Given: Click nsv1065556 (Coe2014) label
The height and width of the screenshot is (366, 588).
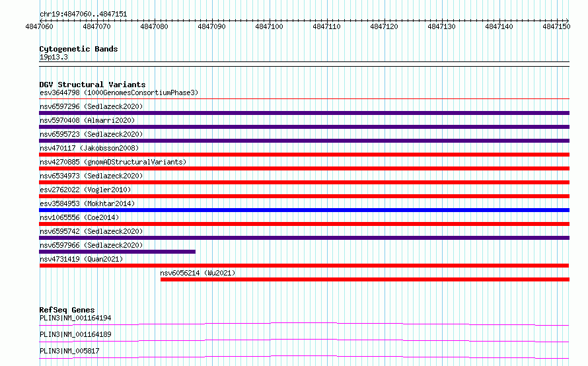Looking at the screenshot, I should click(79, 217).
